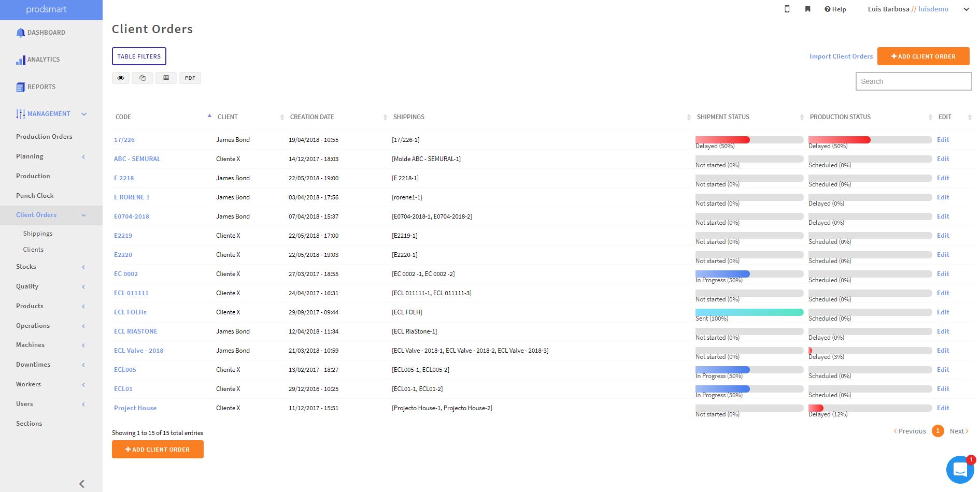Click the copy table icon button
This screenshot has height=492, width=980.
click(x=143, y=78)
